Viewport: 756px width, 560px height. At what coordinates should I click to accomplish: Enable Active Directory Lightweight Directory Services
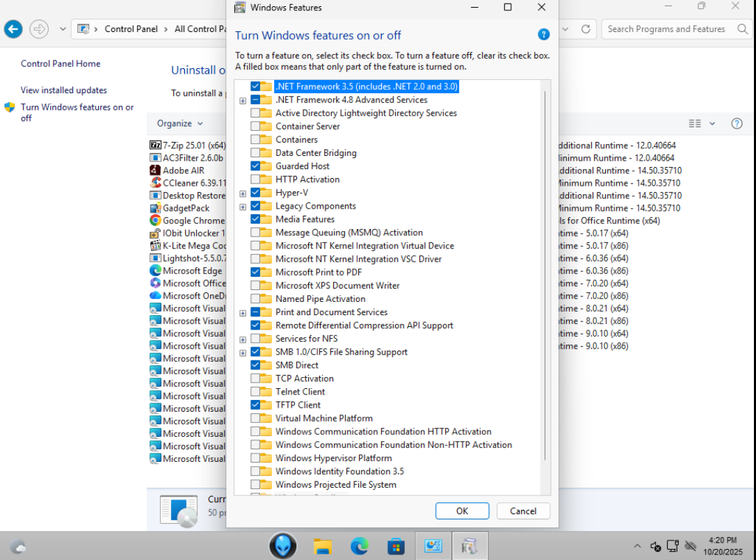click(255, 113)
